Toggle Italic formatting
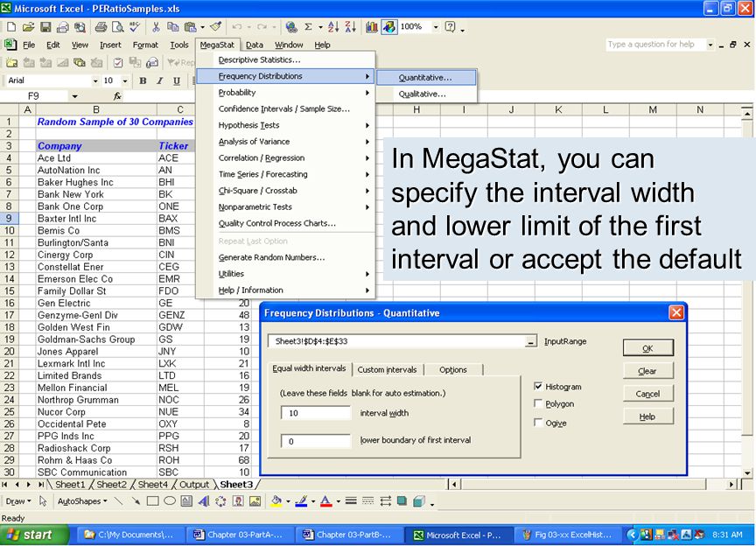This screenshot has height=546, width=756. pos(159,80)
